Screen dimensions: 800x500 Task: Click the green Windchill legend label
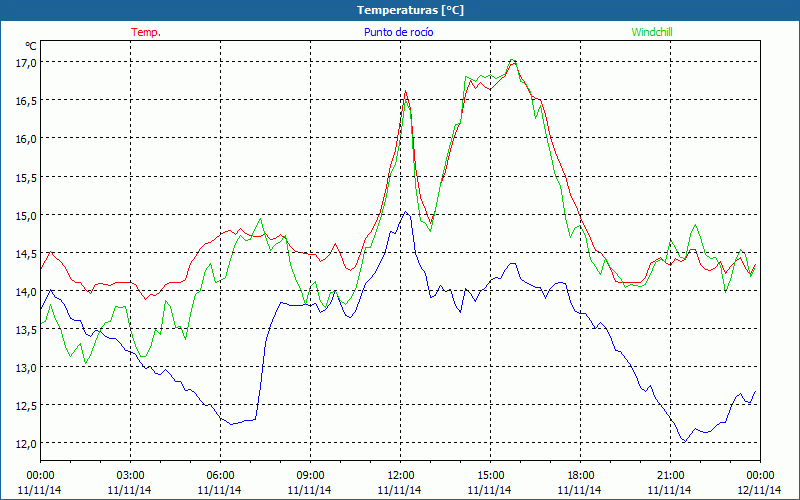[x=652, y=32]
